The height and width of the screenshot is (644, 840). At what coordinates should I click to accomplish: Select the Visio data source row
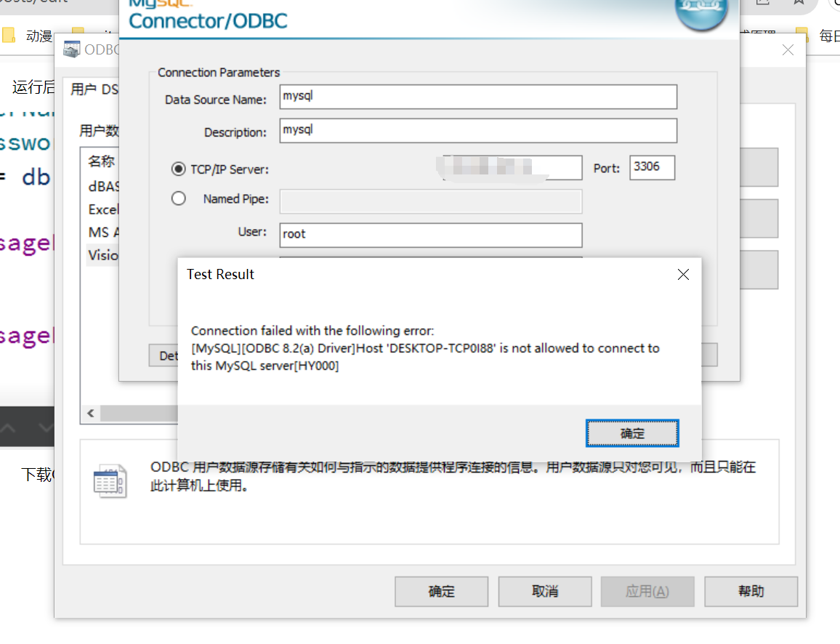103,256
